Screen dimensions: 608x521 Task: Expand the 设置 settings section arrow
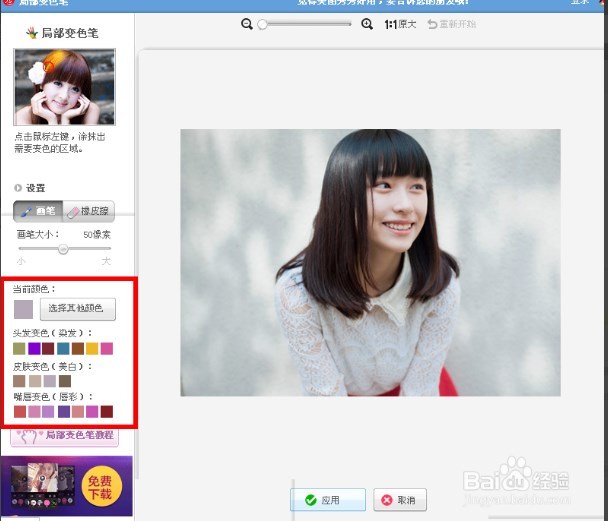pos(18,188)
